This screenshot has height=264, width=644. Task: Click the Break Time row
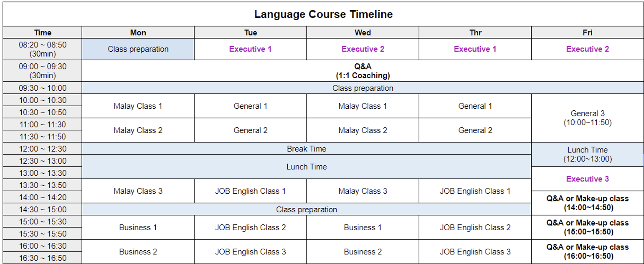coord(307,149)
